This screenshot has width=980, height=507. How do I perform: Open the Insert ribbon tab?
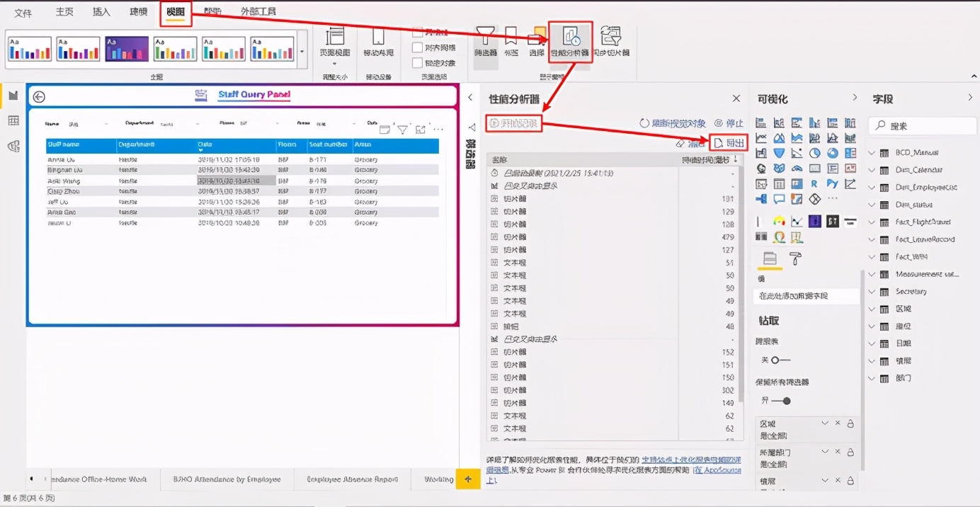coord(102,11)
